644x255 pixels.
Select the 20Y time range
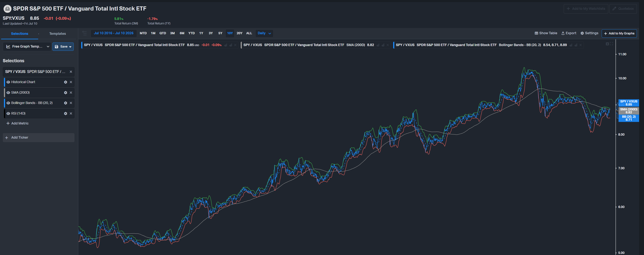(x=240, y=33)
